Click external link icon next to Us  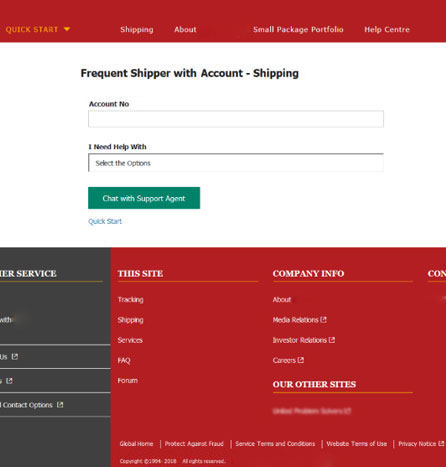click(15, 357)
